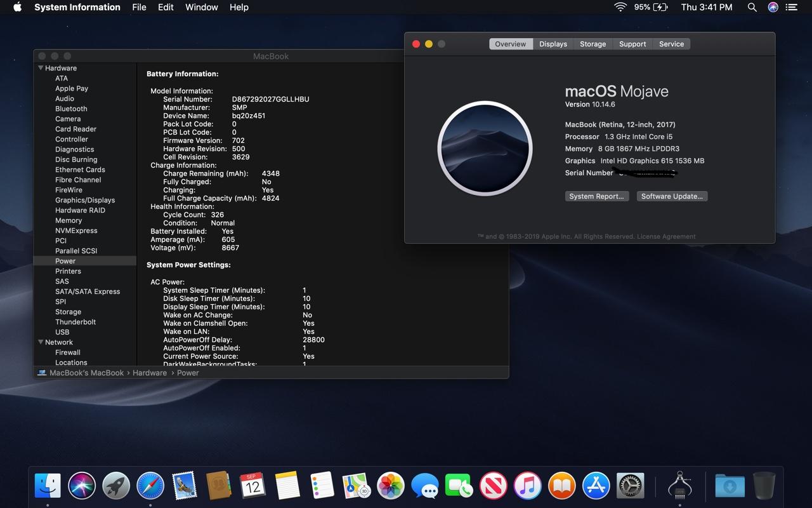Click the System Report... button

[x=596, y=196]
